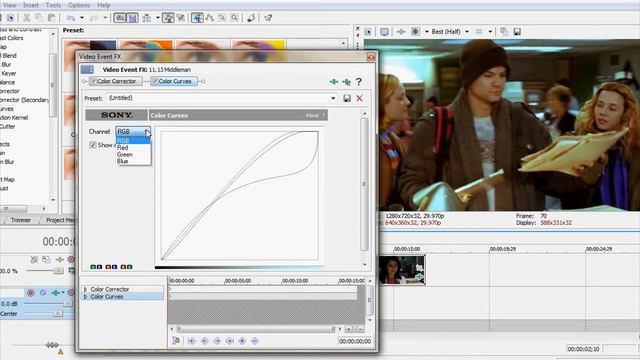Toggle the Color Corrector plugin checkbox
The height and width of the screenshot is (360, 640).
[x=93, y=81]
